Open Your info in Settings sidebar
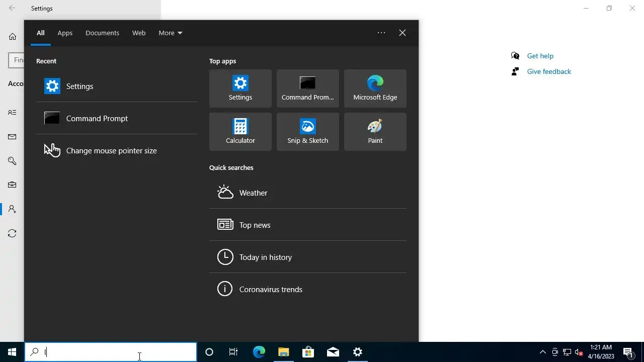This screenshot has height=362, width=644. click(12, 113)
